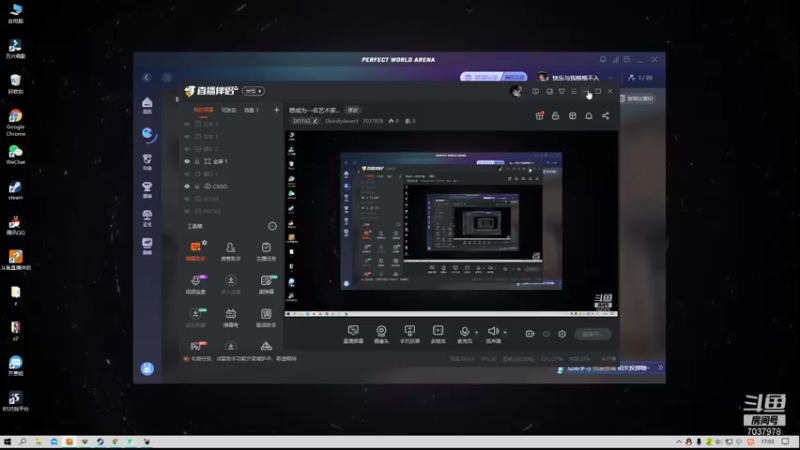Toggle visibility of source 窗口 1
Viewport: 800px width, 450px height.
(x=187, y=174)
